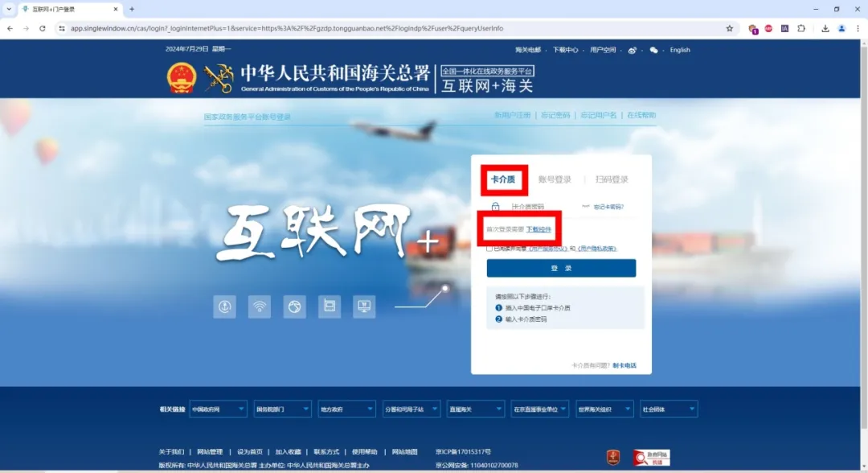Open 网站地图 in footer

tap(404, 452)
